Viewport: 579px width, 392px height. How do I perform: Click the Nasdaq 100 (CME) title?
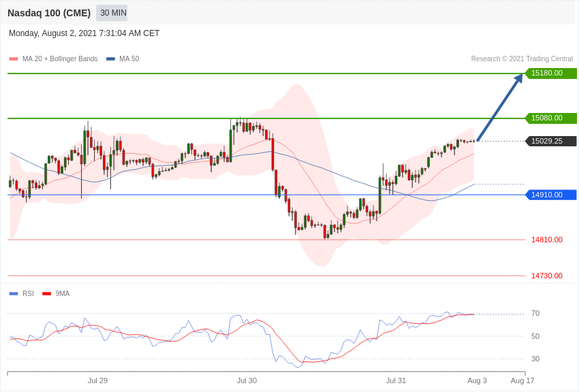[49, 13]
